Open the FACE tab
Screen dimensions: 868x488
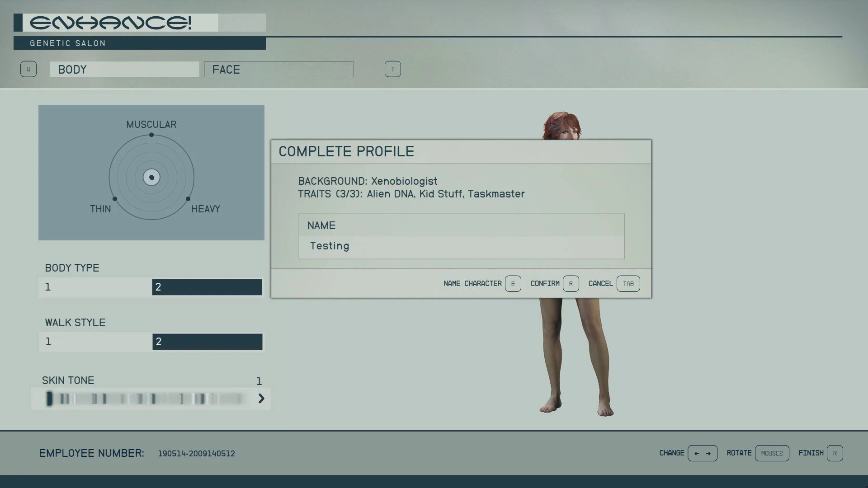click(x=278, y=69)
